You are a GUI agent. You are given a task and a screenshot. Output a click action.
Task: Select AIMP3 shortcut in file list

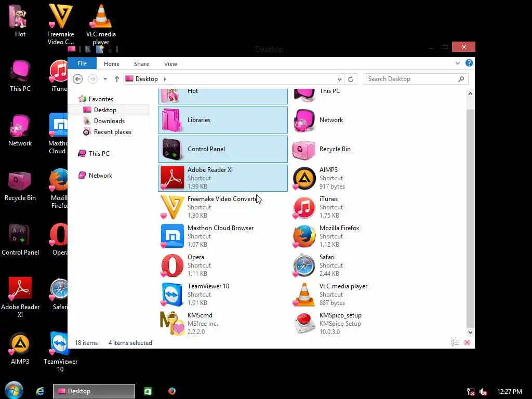(354, 178)
